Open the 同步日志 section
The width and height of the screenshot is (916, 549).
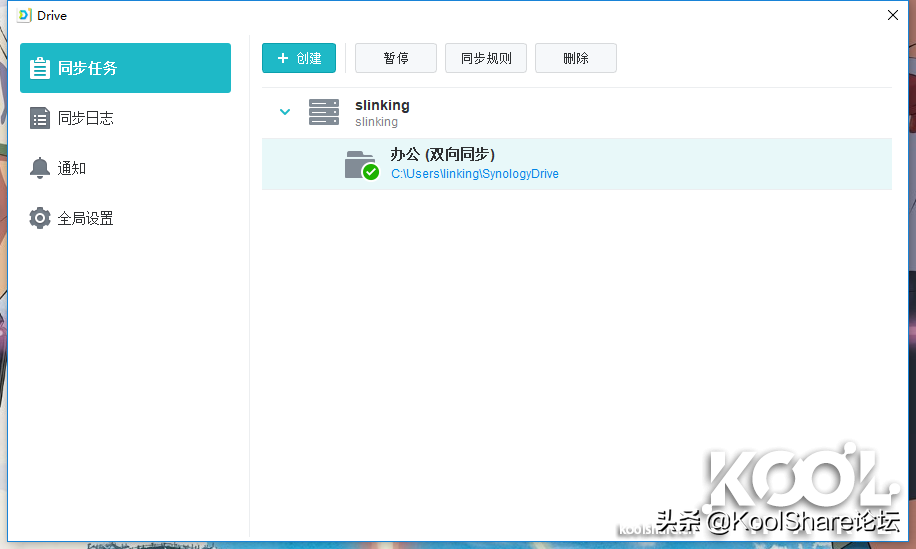coord(86,118)
